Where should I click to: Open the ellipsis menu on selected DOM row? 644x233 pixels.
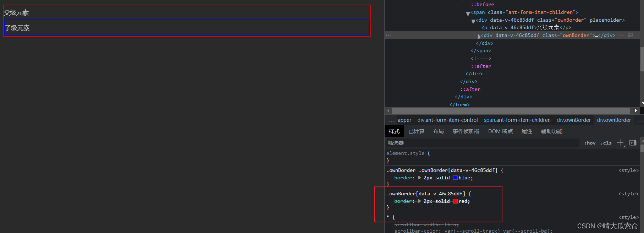coord(389,35)
